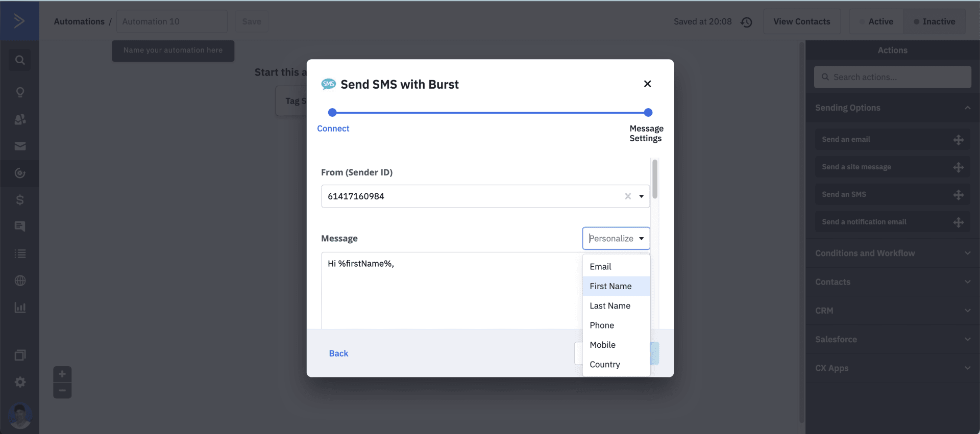
Task: Click the Connect step marker
Action: pos(332,112)
